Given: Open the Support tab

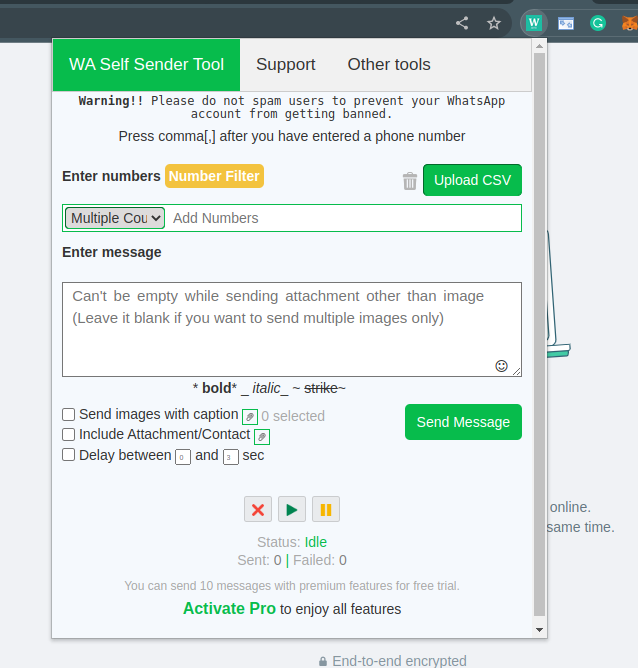Looking at the screenshot, I should [286, 65].
